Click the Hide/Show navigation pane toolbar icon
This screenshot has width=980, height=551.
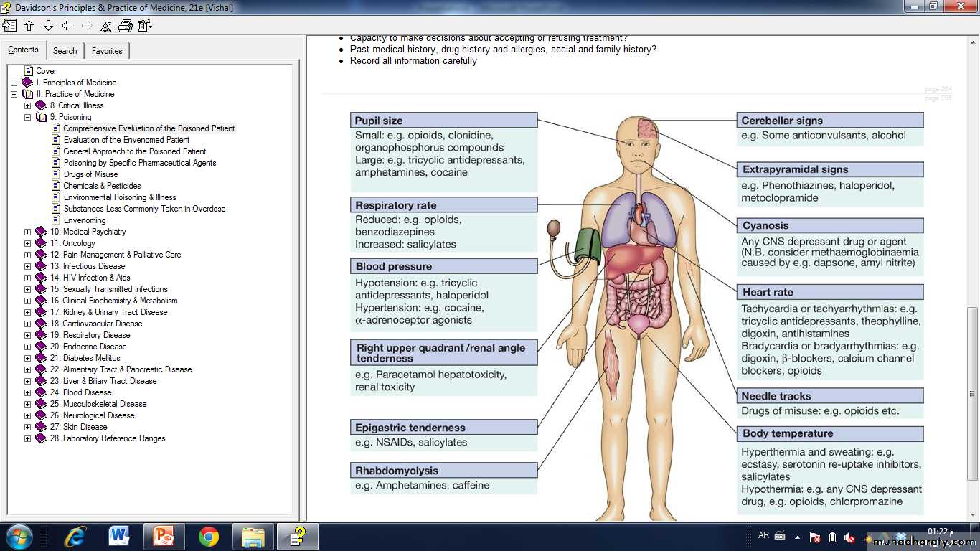pos(9,26)
